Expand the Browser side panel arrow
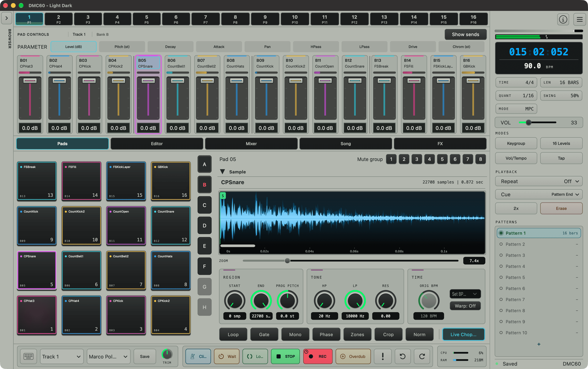 click(7, 18)
